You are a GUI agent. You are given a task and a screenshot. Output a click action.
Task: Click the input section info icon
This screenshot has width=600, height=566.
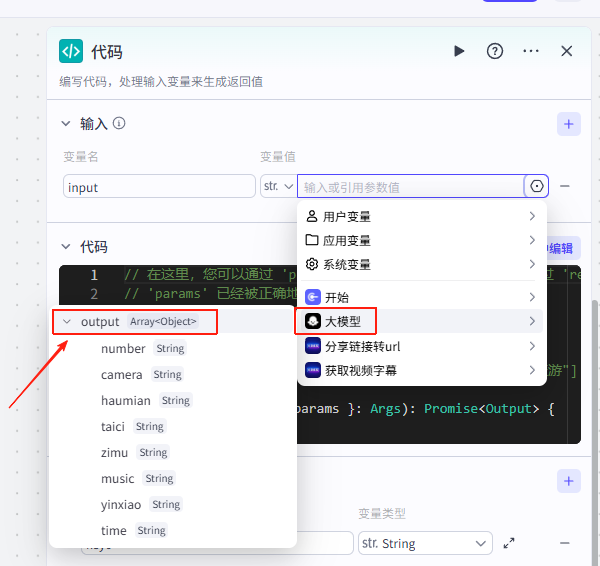(119, 124)
